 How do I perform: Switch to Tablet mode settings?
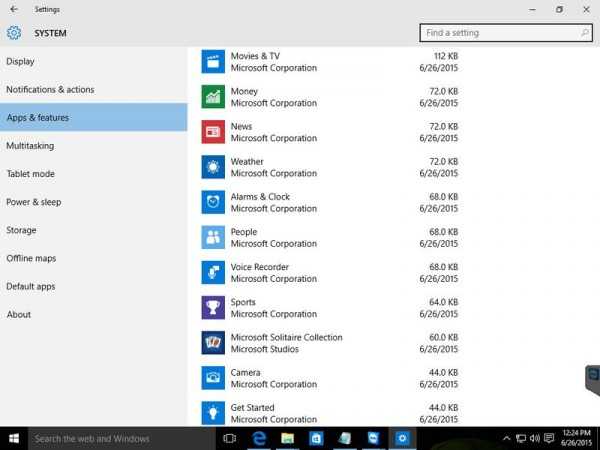click(x=94, y=174)
